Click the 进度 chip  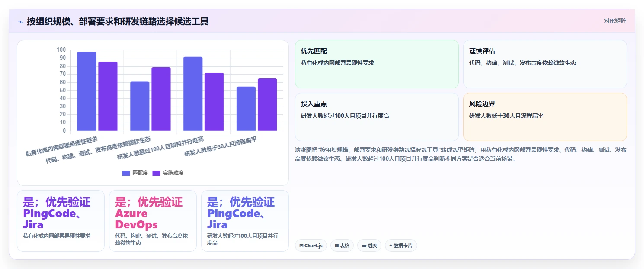(369, 246)
